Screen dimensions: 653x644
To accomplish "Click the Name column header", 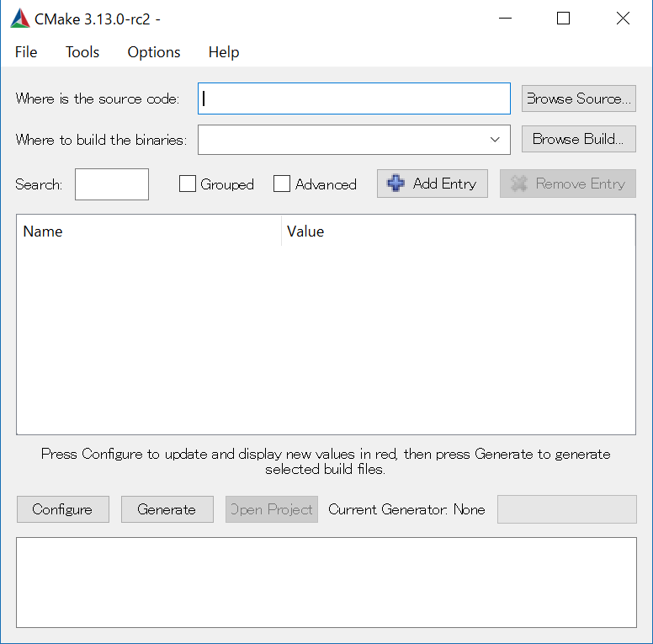I will [149, 232].
